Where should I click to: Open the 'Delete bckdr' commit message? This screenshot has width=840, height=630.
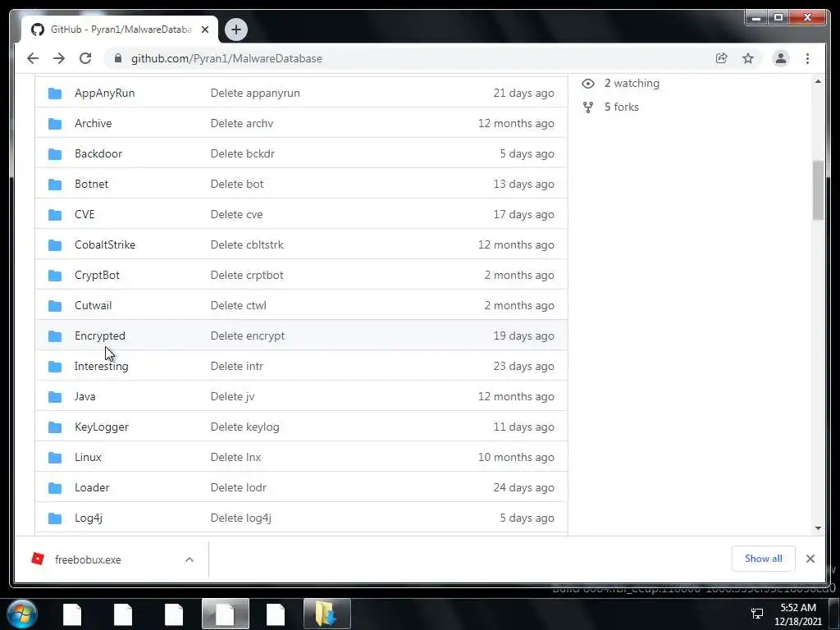pyautogui.click(x=242, y=153)
